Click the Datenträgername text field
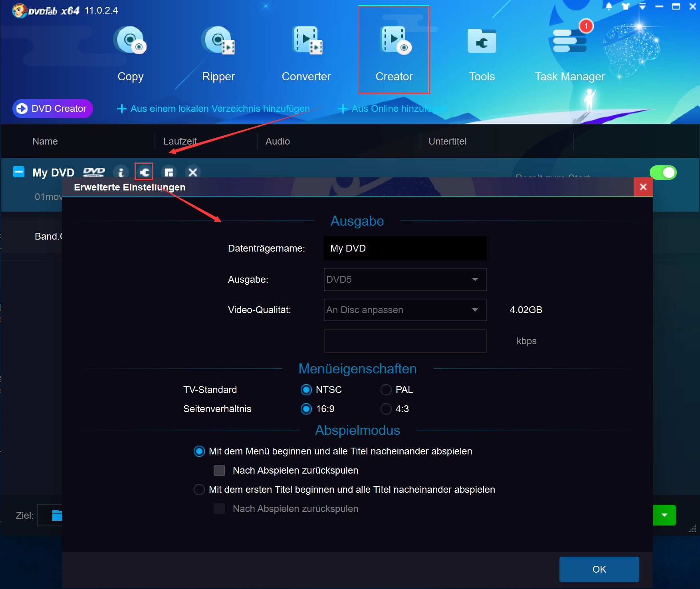Viewport: 700px width, 589px height. (405, 248)
